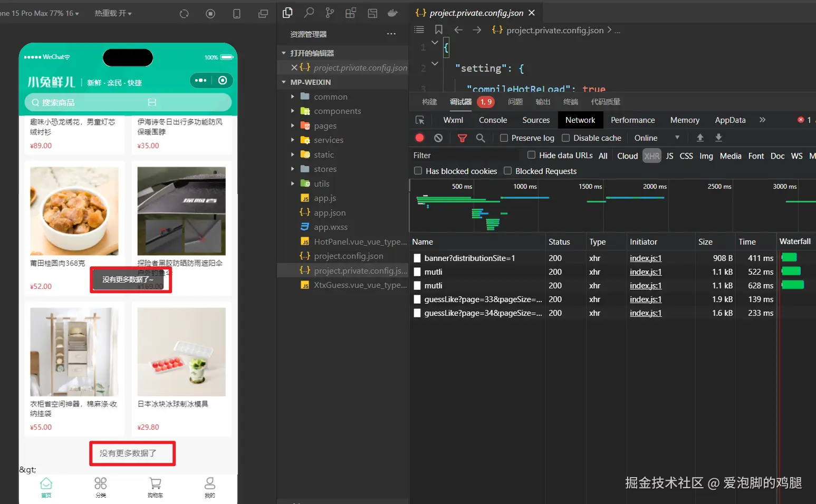This screenshot has width=816, height=504.
Task: Click the red funnel filter icon
Action: pyautogui.click(x=462, y=138)
